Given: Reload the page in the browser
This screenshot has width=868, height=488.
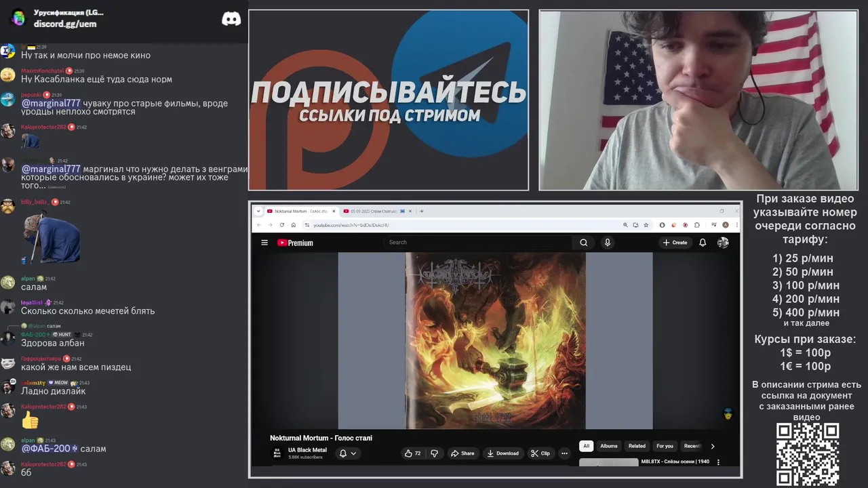Looking at the screenshot, I should click(281, 225).
